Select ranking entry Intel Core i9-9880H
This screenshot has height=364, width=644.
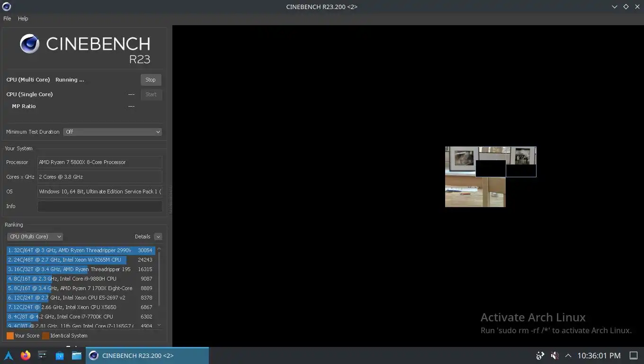pos(80,279)
